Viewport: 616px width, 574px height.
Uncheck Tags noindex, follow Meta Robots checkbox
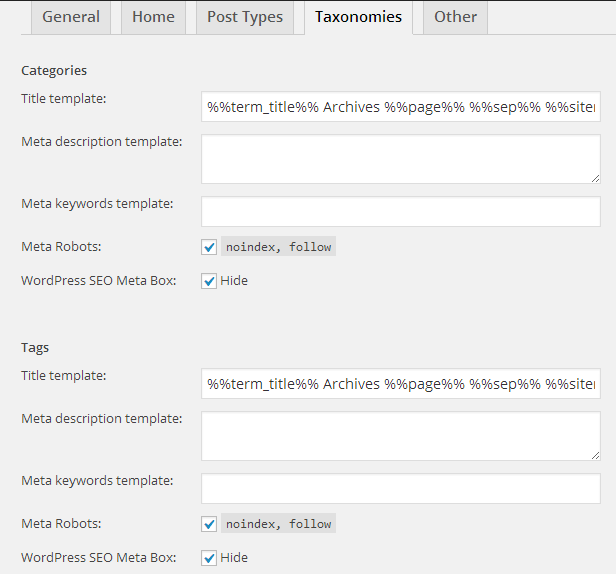click(x=209, y=524)
